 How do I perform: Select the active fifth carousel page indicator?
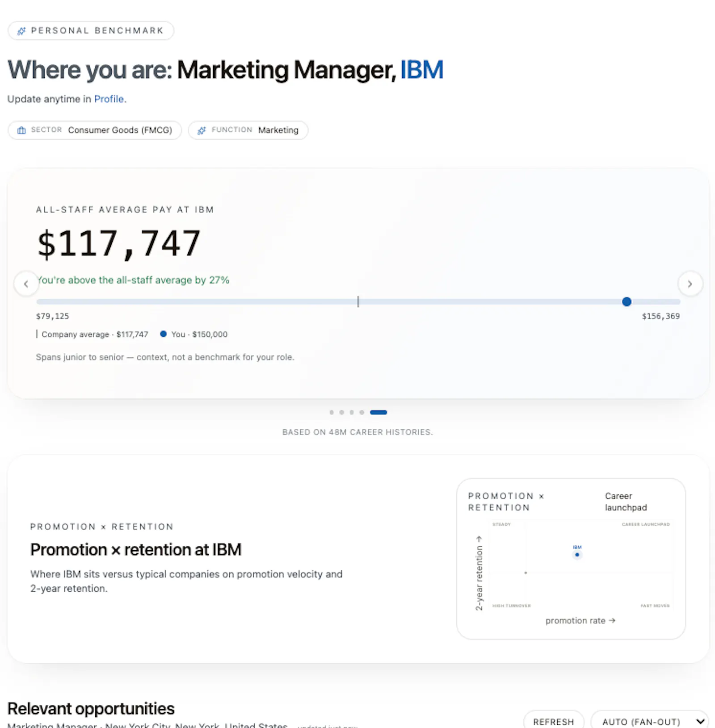point(379,412)
